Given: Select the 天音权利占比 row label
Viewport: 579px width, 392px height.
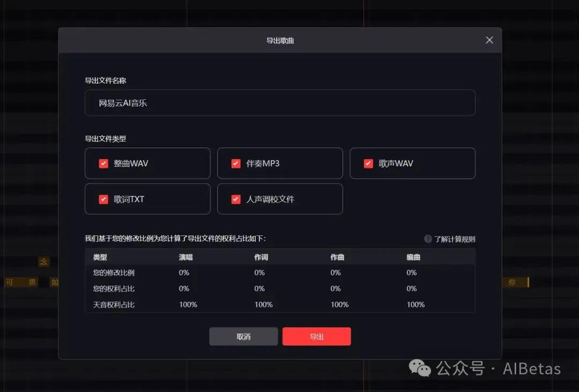Looking at the screenshot, I should coord(114,305).
